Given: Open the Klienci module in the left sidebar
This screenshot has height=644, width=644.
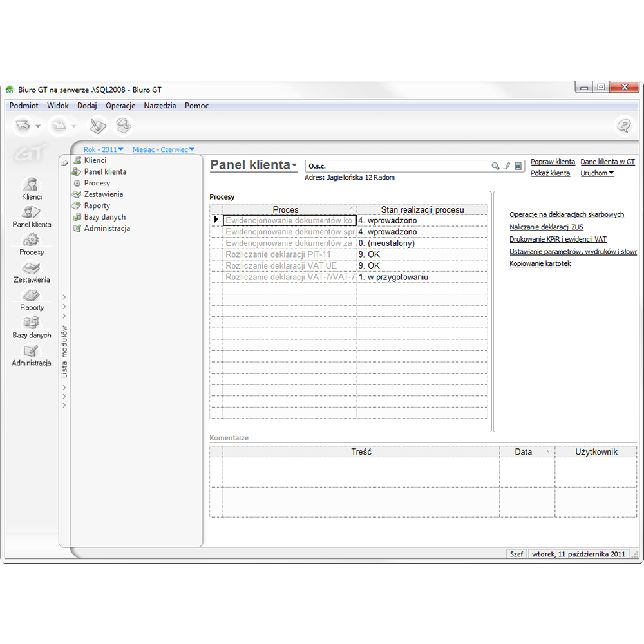Looking at the screenshot, I should pyautogui.click(x=32, y=185).
